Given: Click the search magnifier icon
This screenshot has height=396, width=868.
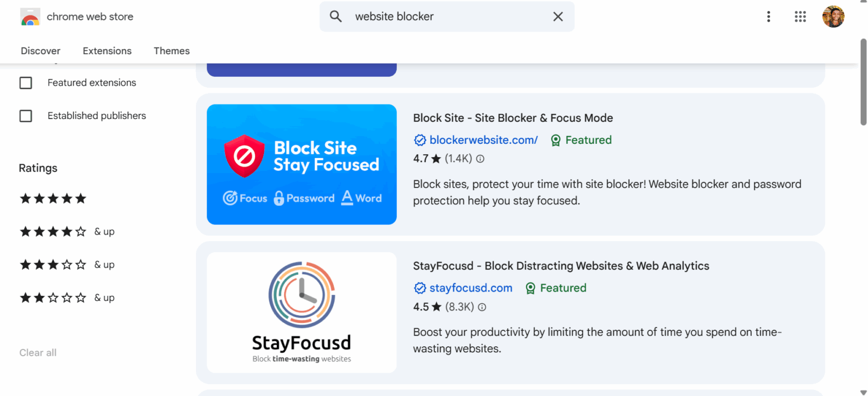Looking at the screenshot, I should point(336,17).
